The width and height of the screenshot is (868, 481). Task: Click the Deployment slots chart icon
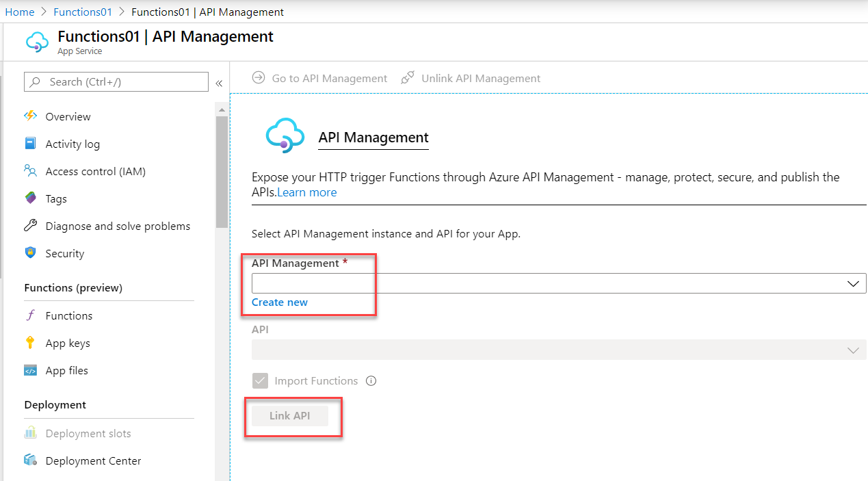point(30,433)
